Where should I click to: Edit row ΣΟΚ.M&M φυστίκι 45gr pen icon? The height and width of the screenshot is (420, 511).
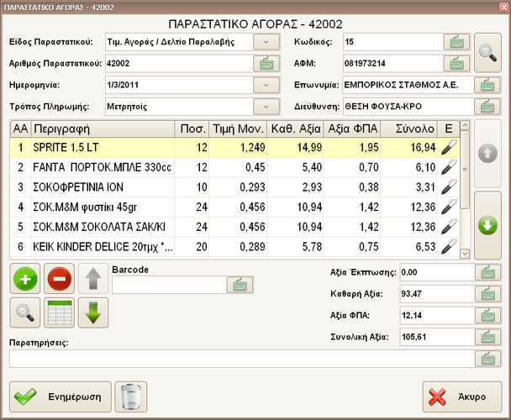pyautogui.click(x=449, y=207)
